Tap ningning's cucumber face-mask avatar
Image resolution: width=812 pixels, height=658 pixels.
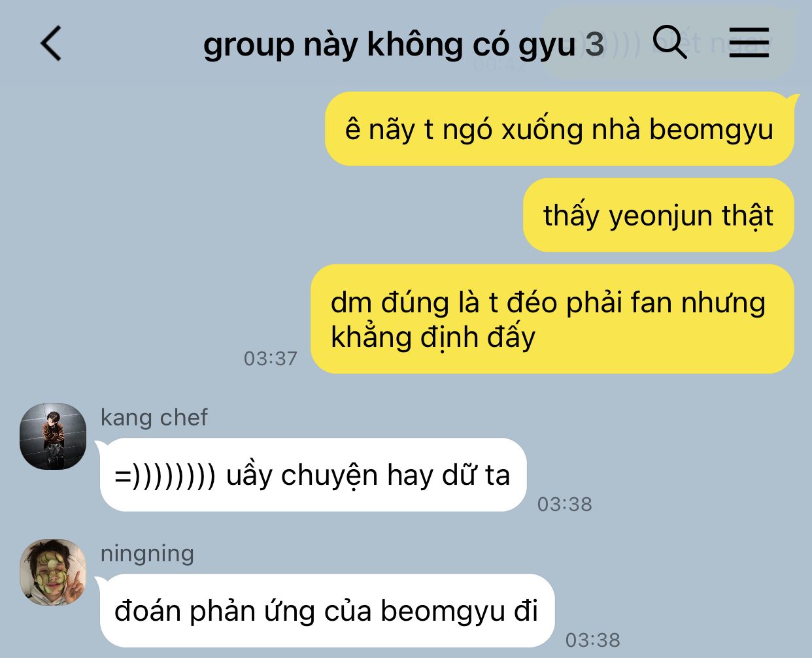[53, 572]
